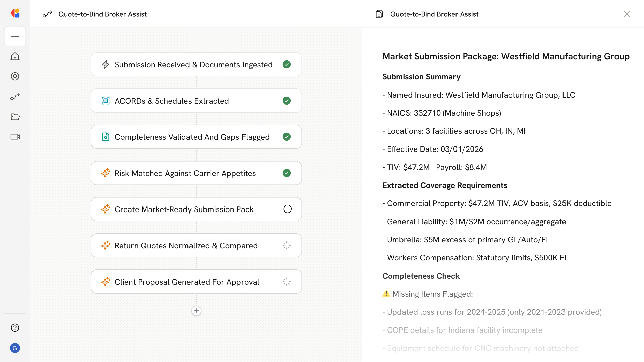Open the workflows route icon in the sidebar

tap(15, 97)
